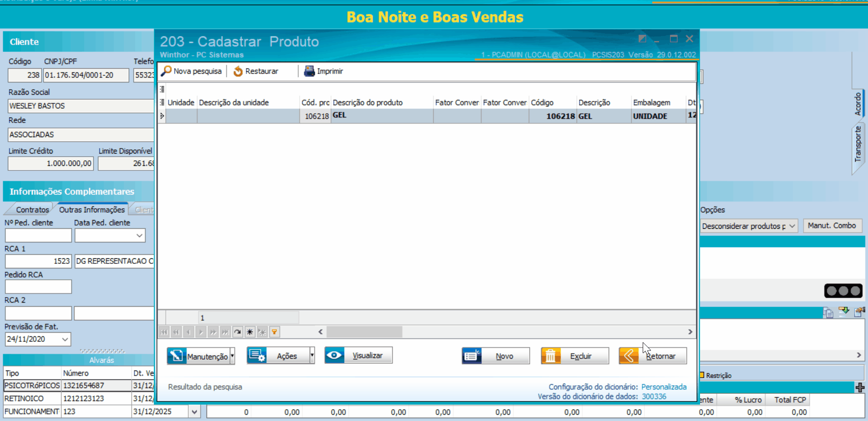Click the Unidade column header
This screenshot has height=421, width=868.
(x=181, y=103)
